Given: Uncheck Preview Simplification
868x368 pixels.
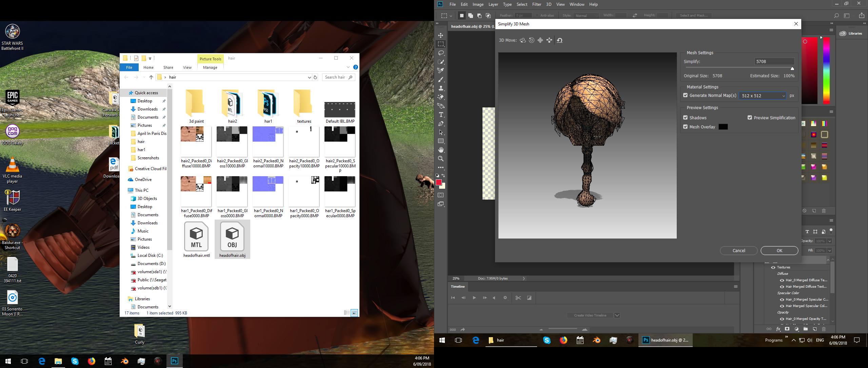Looking at the screenshot, I should pos(750,117).
